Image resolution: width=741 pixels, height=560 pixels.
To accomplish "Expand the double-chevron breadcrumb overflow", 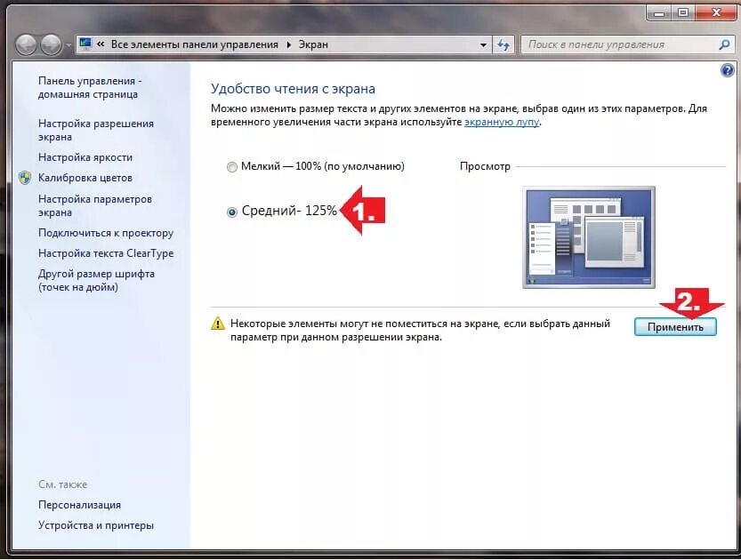I will 101,44.
